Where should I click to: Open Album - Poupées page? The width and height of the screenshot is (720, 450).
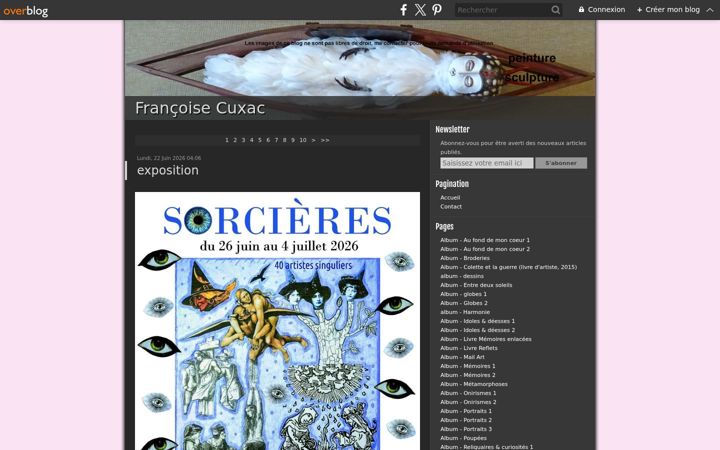click(463, 438)
